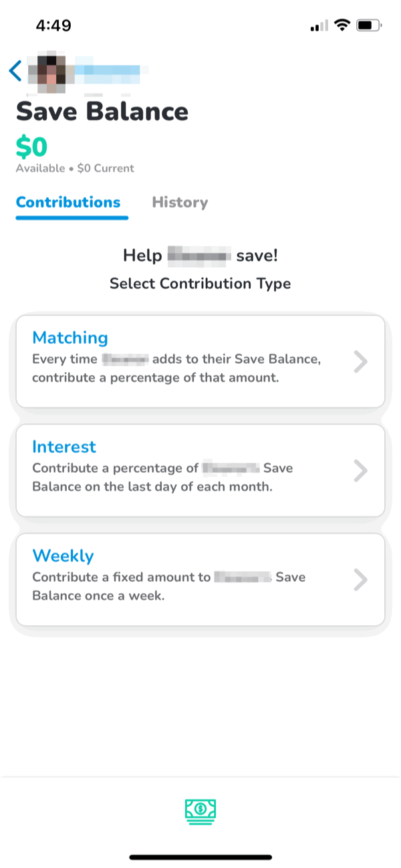This screenshot has height=868, width=401.
Task: Tap the Save Balance heading
Action: click(102, 112)
